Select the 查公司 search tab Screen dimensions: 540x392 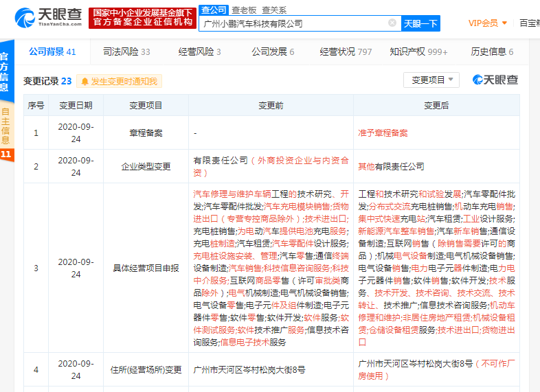coord(214,10)
